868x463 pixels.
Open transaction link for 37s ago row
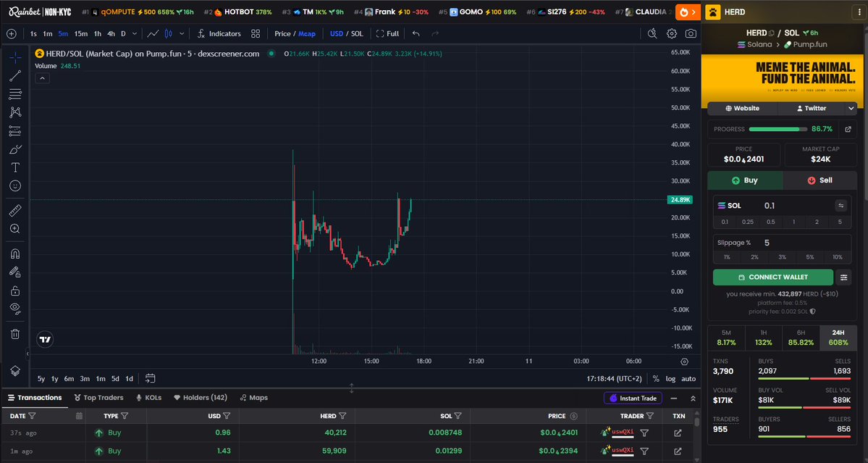[678, 433]
